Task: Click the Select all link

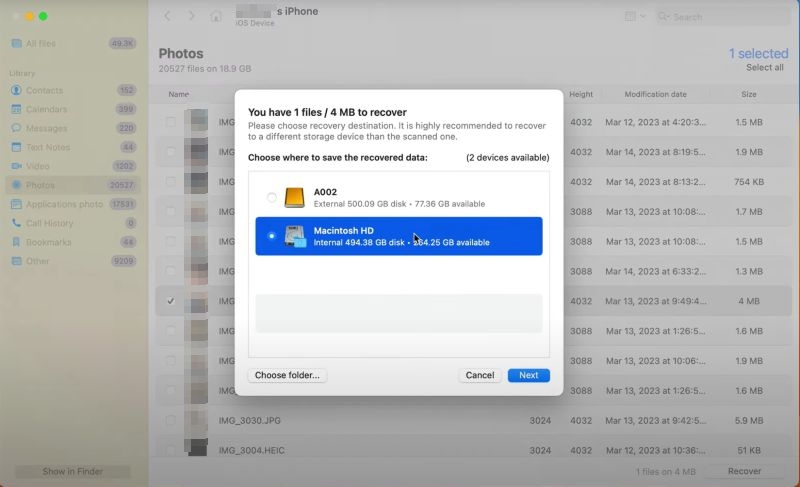Action: click(764, 67)
